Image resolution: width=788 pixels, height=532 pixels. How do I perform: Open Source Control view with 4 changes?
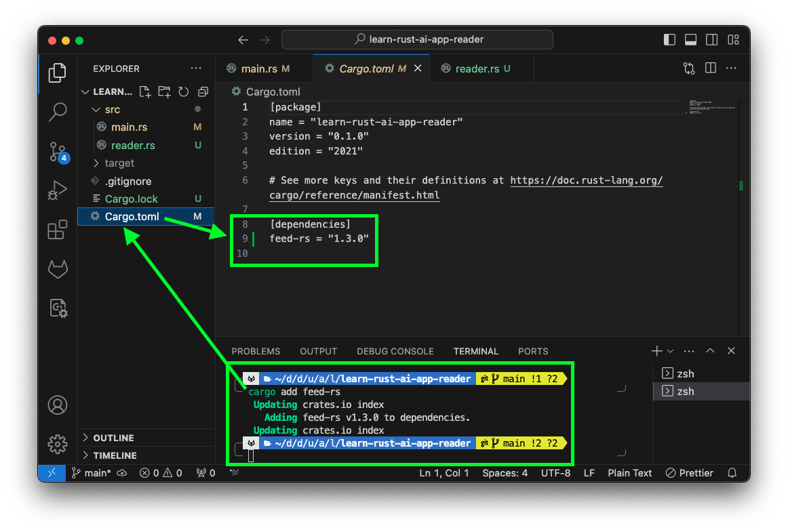click(58, 152)
